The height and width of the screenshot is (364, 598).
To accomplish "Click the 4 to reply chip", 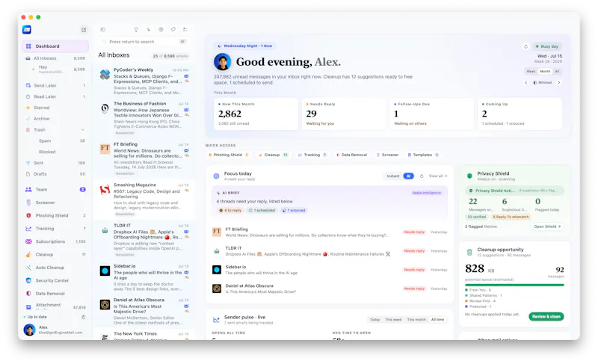I will tap(230, 210).
